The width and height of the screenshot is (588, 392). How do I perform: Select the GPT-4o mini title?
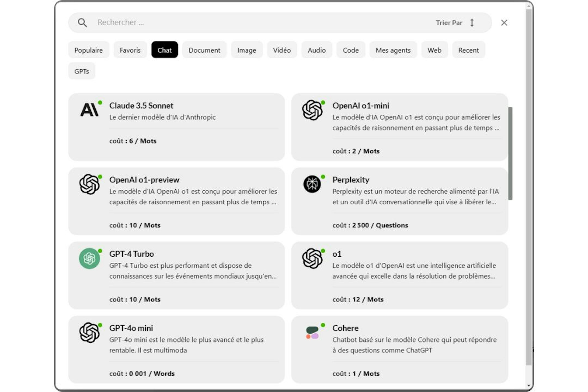pyautogui.click(x=131, y=328)
